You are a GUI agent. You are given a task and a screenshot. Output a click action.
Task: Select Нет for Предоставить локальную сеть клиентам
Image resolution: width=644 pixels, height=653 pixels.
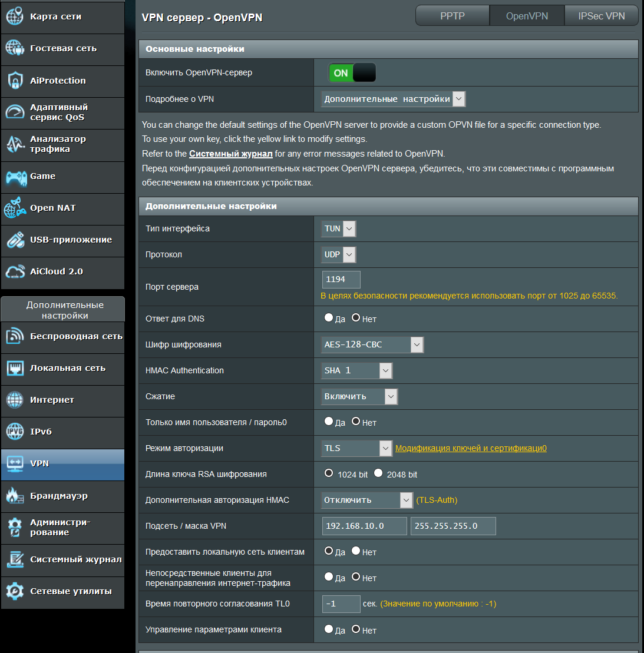(x=355, y=551)
